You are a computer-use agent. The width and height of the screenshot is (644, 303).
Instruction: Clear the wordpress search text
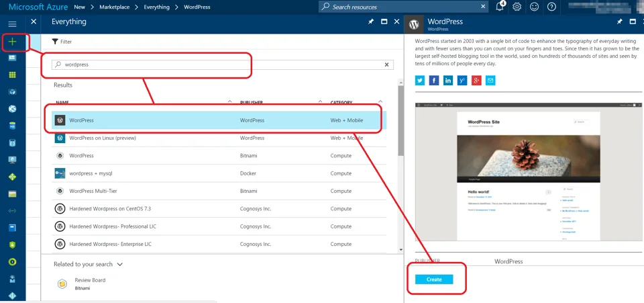pyautogui.click(x=386, y=64)
